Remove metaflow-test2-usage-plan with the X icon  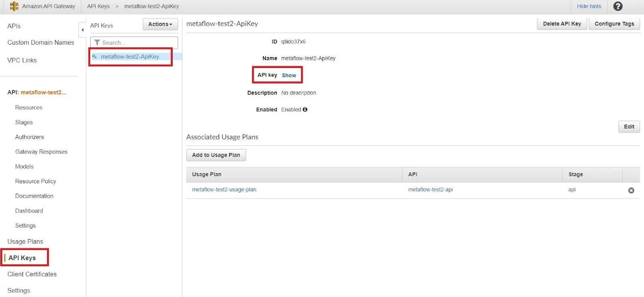click(x=631, y=190)
